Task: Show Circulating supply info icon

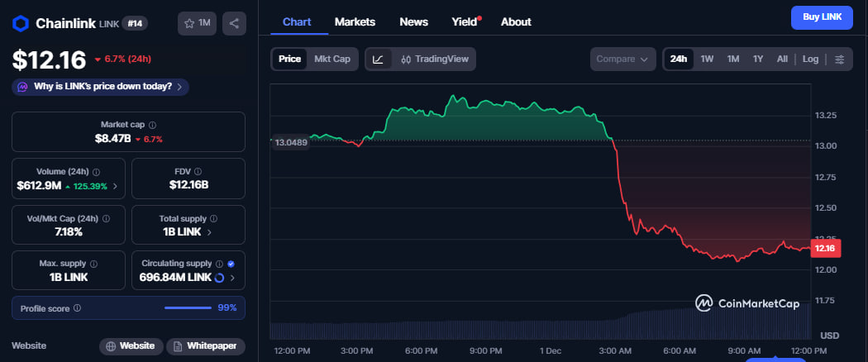Action: point(219,264)
